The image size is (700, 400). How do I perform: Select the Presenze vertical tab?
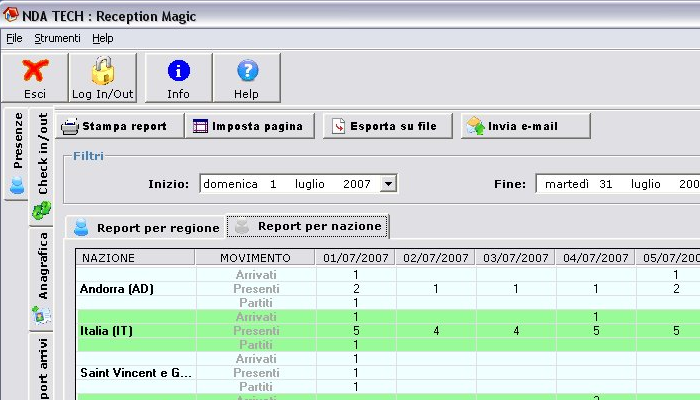coord(17,150)
